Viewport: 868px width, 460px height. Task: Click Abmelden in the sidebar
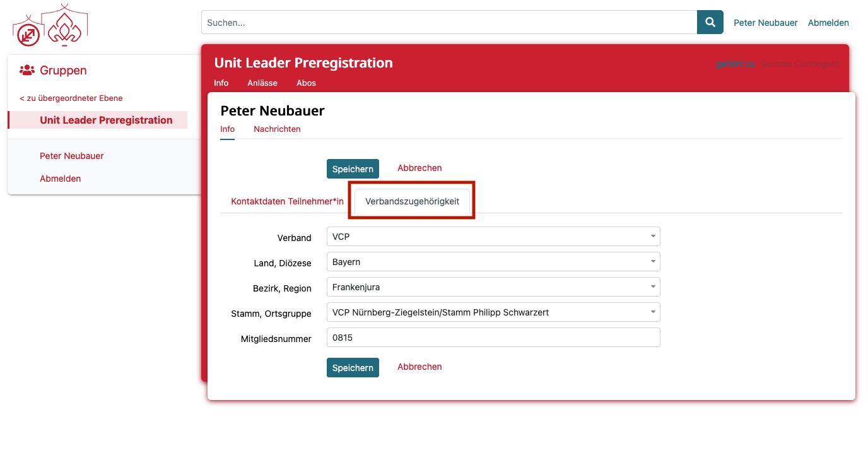[61, 179]
